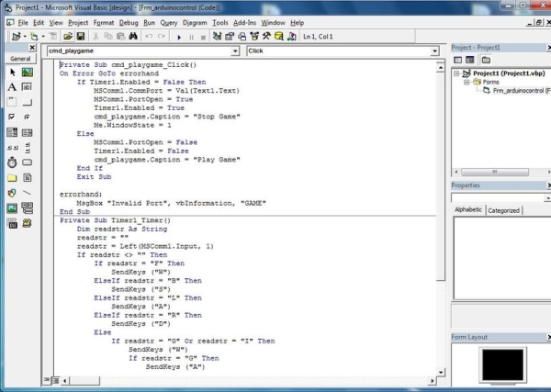Toggle Folders in the Project panel
The height and width of the screenshot is (392, 551).
(x=486, y=60)
